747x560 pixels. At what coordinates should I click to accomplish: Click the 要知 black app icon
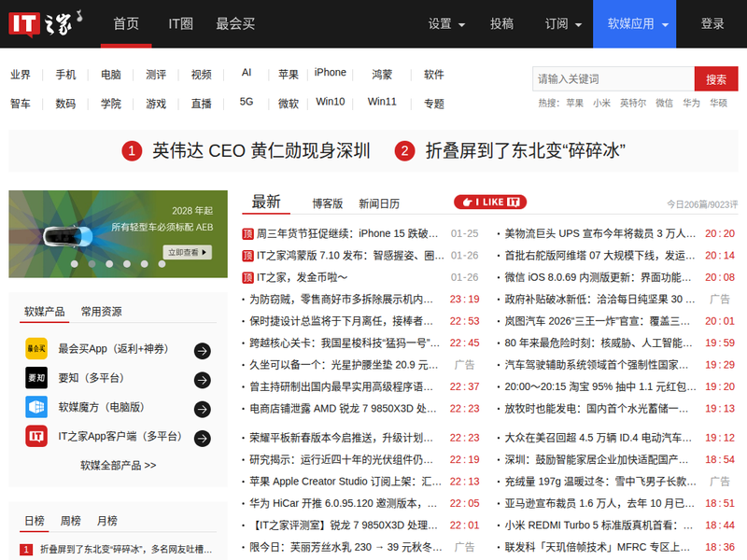[x=36, y=379]
